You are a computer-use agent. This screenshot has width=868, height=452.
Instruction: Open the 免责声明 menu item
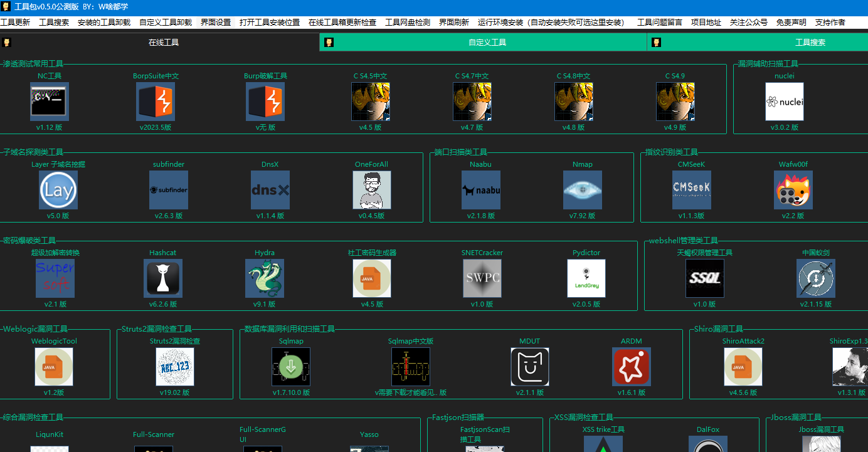coord(791,22)
